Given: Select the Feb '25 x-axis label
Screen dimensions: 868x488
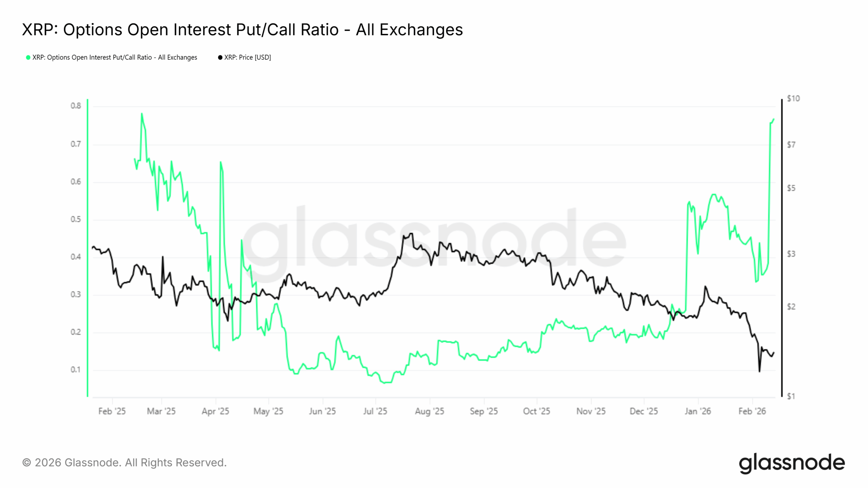Looking at the screenshot, I should coord(112,411).
